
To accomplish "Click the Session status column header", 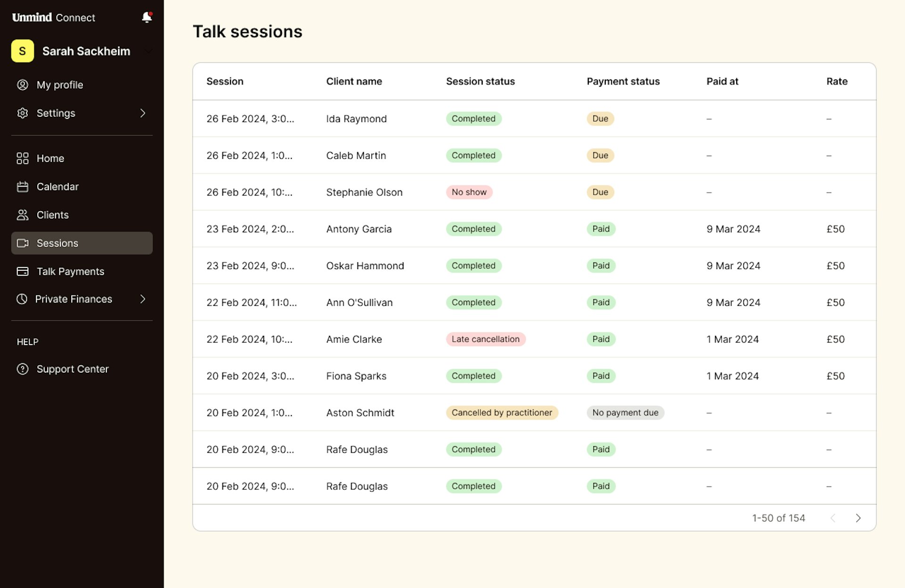I will [x=480, y=81].
